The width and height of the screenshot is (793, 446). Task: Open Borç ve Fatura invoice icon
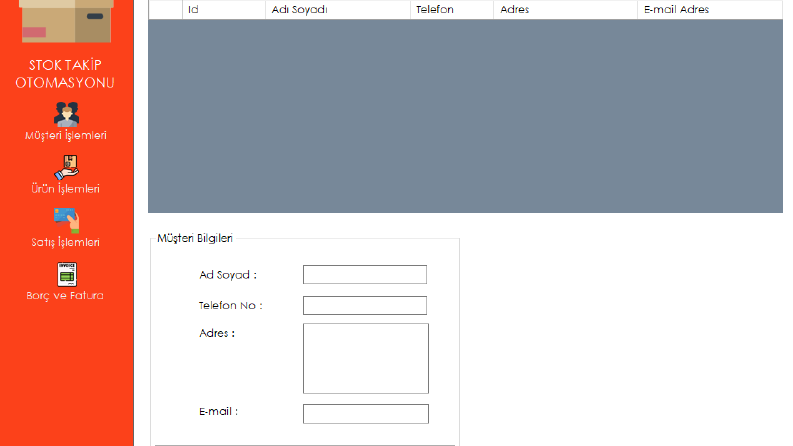click(x=67, y=274)
